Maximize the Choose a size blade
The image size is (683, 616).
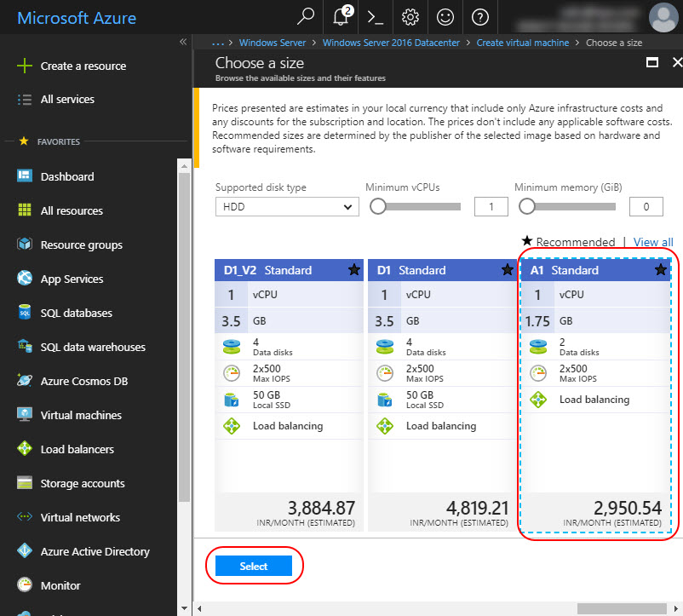pos(652,63)
